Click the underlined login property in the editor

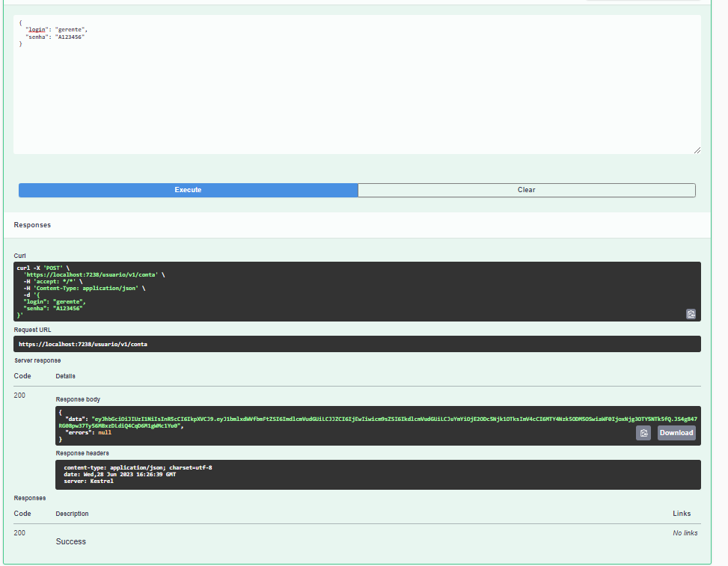click(37, 30)
